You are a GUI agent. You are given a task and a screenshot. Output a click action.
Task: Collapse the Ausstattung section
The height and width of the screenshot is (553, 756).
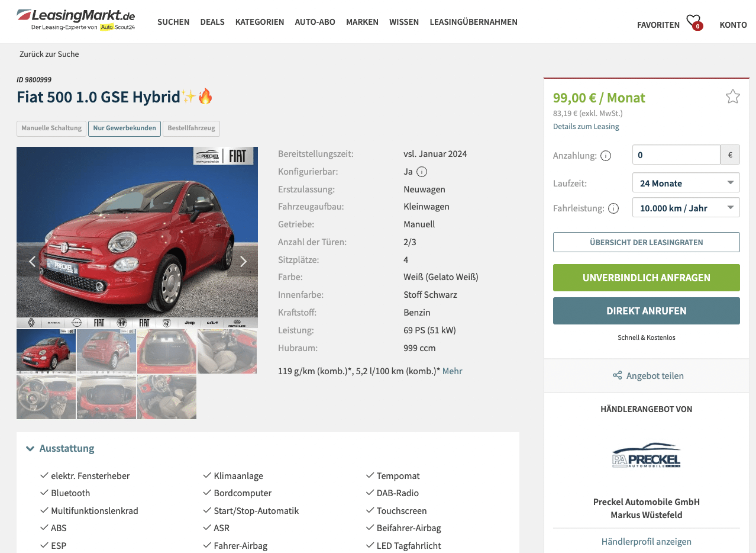pos(60,448)
